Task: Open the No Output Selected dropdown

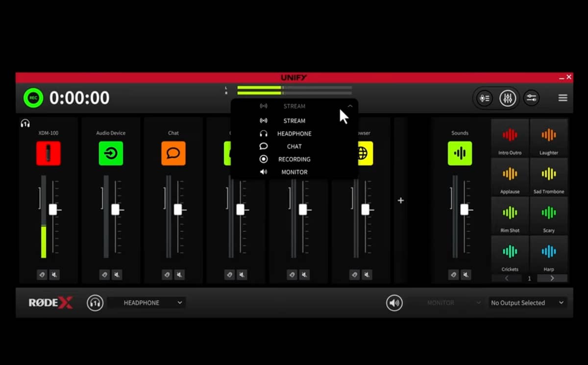Action: pos(527,303)
